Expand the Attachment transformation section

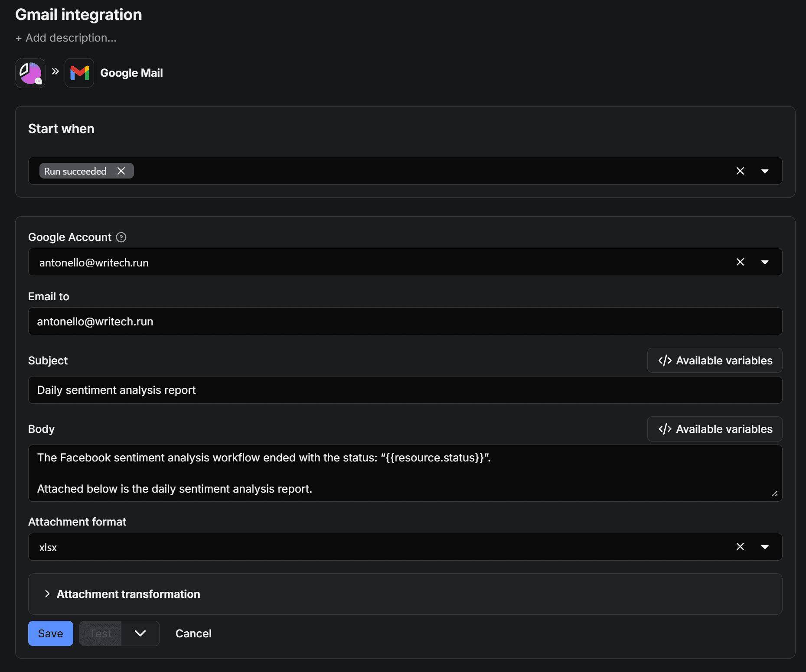pos(128,594)
